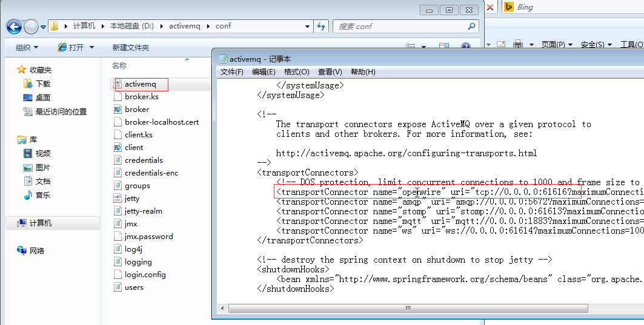
Task: Expand address bar history dropdown arrow
Action: click(307, 26)
